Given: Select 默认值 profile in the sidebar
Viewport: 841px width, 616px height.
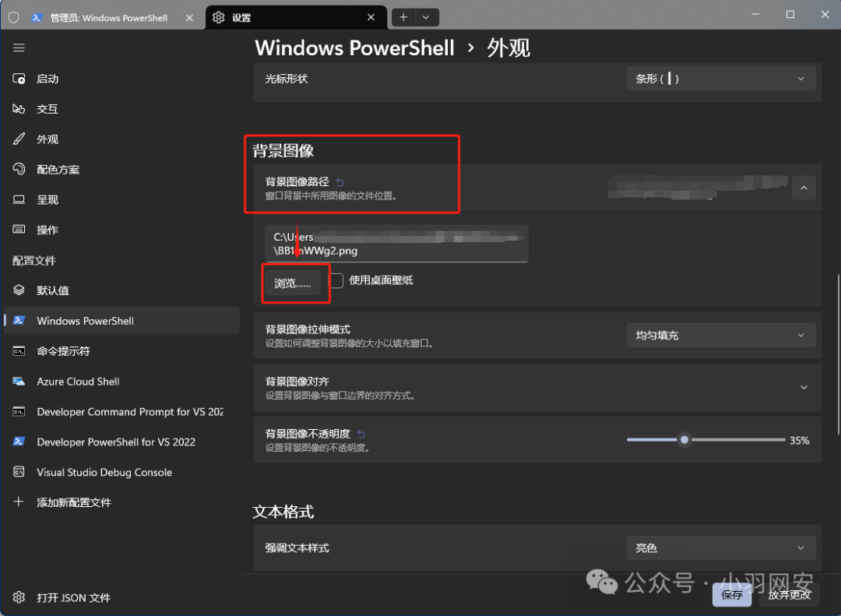Looking at the screenshot, I should tap(121, 290).
